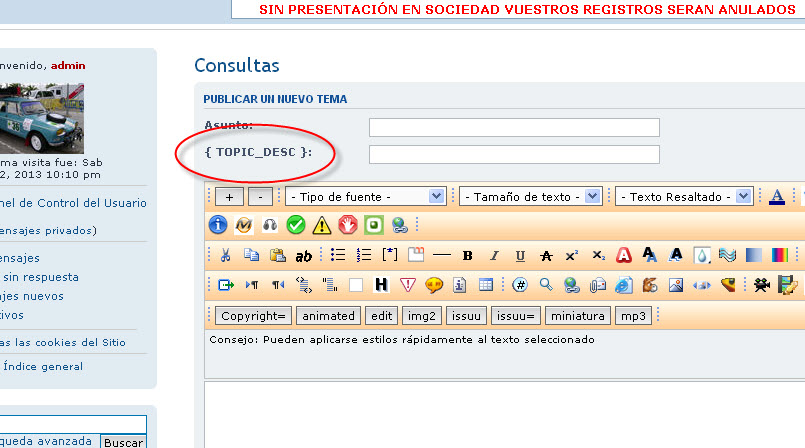Open Panel de Control del Usuario link
Viewport: 805px width, 448px height.
click(x=73, y=203)
